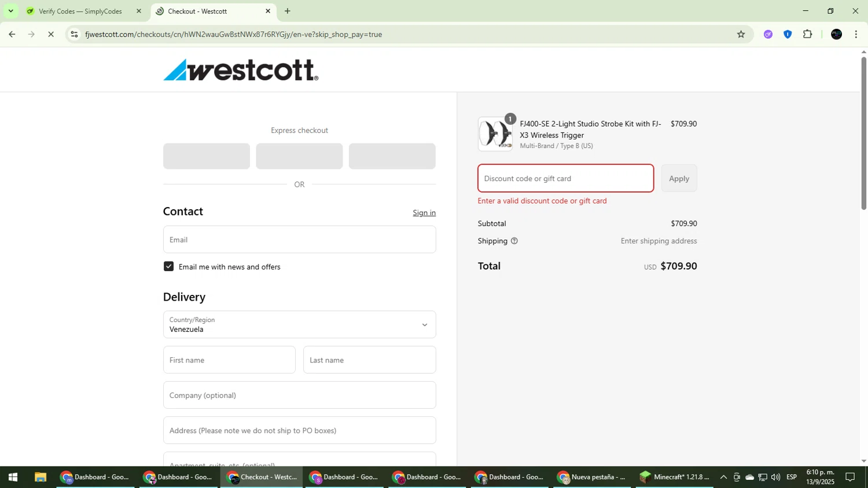Screen dimensions: 868x488
Task: Click the 'Enter a valid discount code' error text
Action: click(542, 201)
